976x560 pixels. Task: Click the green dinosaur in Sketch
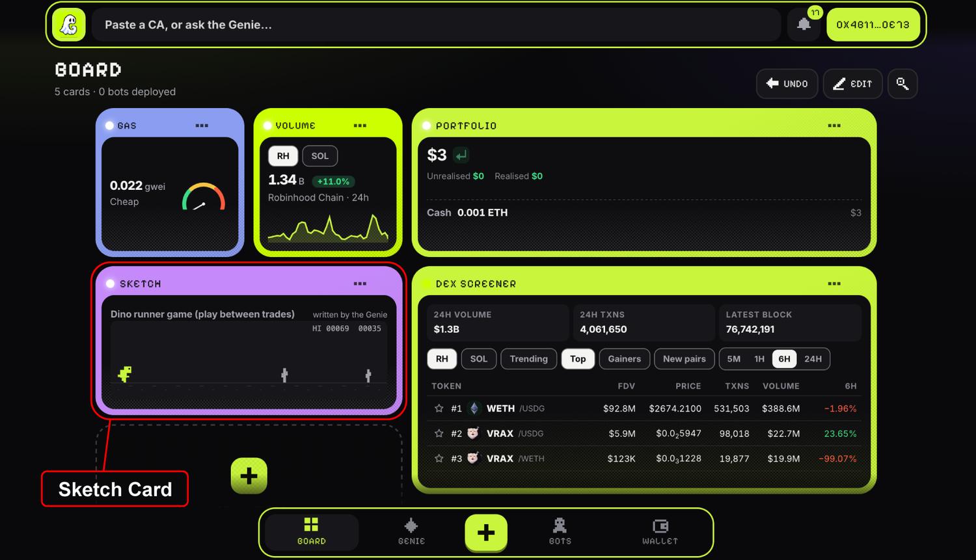coord(125,373)
